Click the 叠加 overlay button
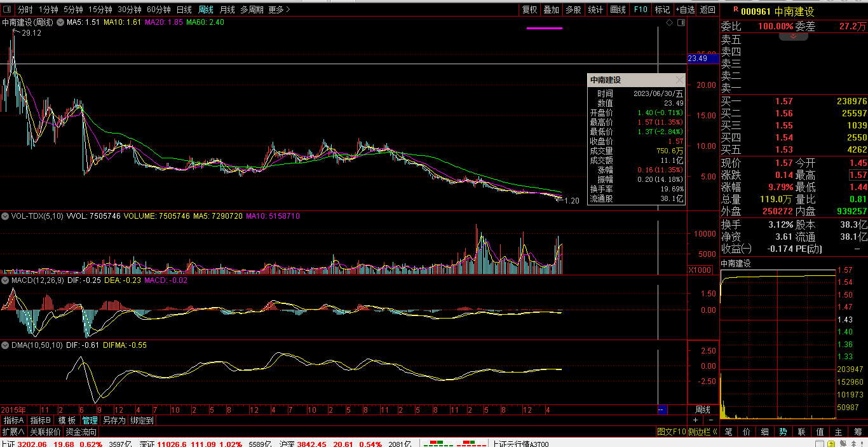Screen dimensions: 868x447 pyautogui.click(x=552, y=10)
